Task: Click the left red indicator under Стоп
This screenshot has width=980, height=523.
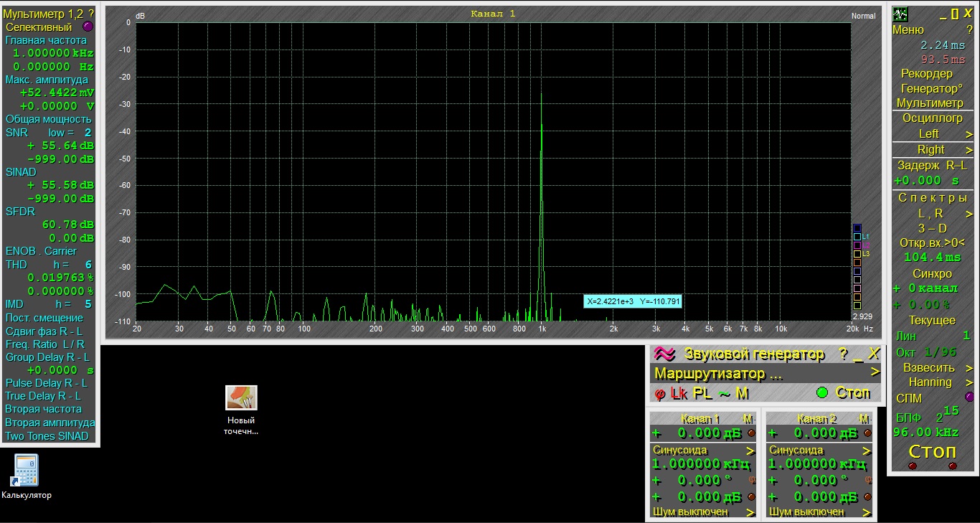Action: 913,466
